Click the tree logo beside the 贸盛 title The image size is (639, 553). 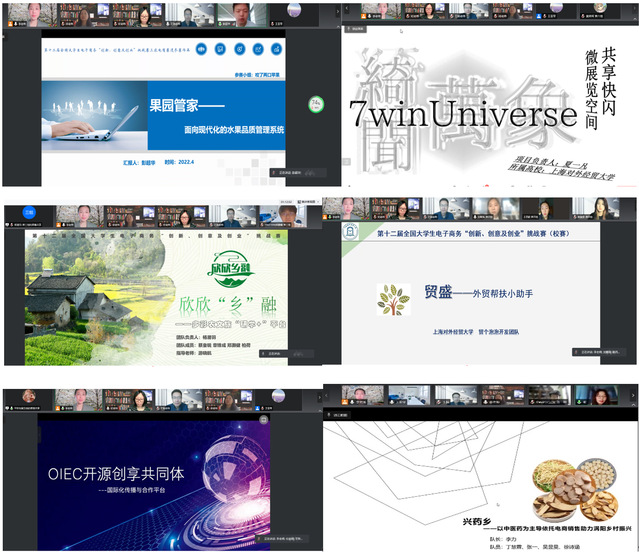click(x=393, y=300)
